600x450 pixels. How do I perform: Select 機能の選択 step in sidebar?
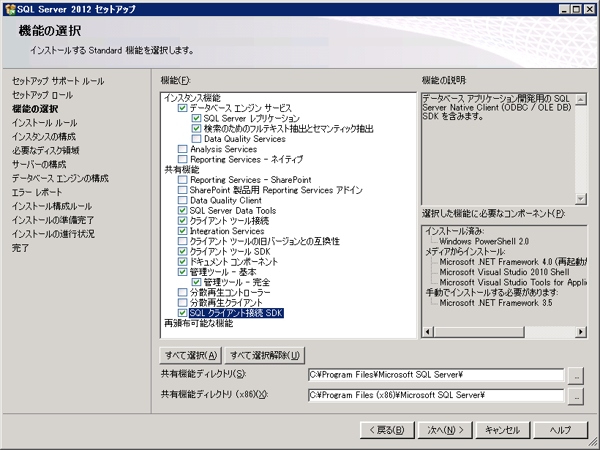click(35, 109)
